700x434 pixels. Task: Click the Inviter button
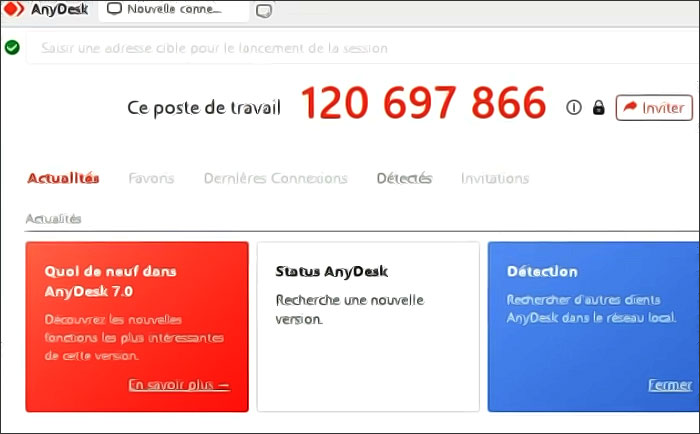654,108
